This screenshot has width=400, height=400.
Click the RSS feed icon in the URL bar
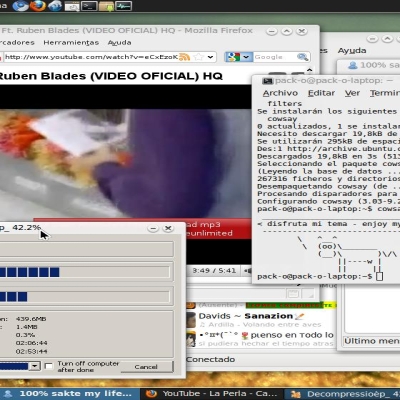click(x=184, y=57)
